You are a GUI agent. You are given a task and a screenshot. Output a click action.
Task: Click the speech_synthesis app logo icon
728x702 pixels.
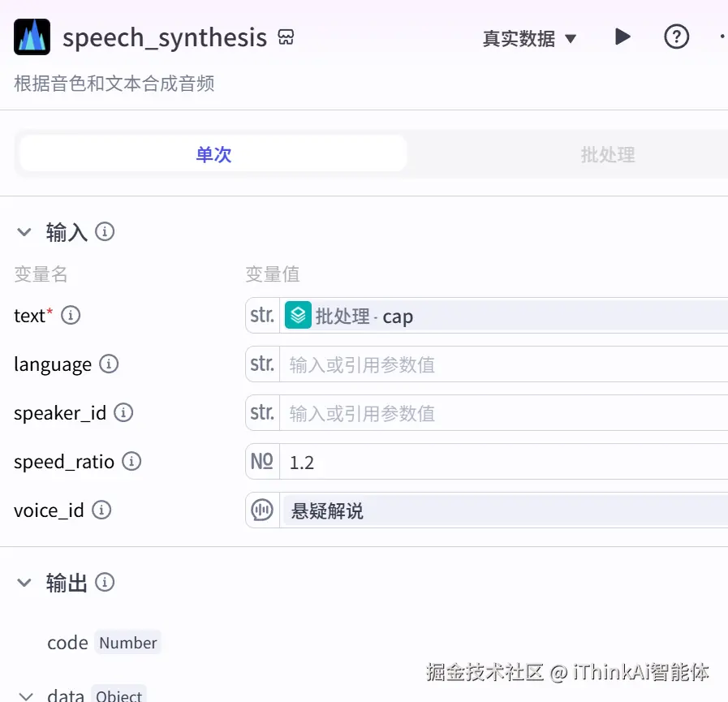click(32, 37)
